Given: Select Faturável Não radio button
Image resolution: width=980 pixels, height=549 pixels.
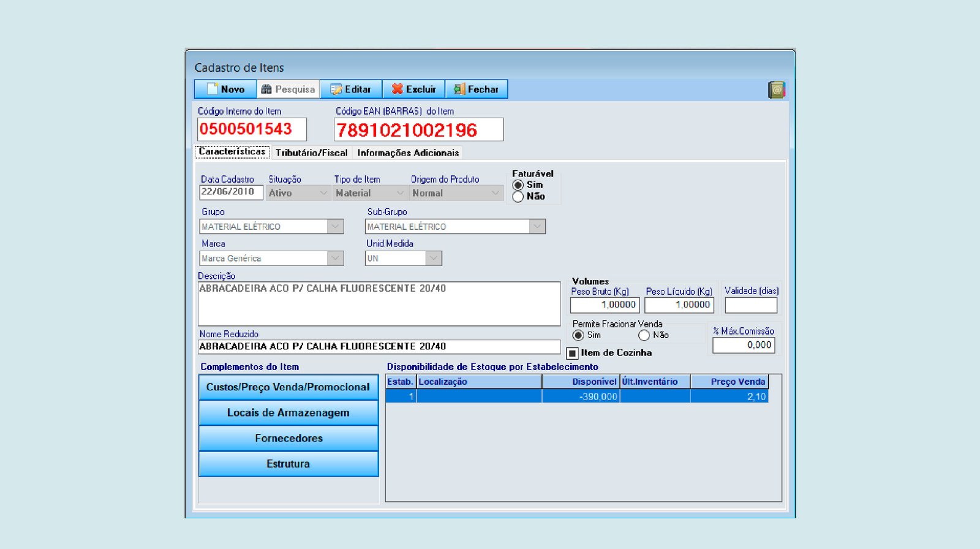Looking at the screenshot, I should click(x=518, y=197).
